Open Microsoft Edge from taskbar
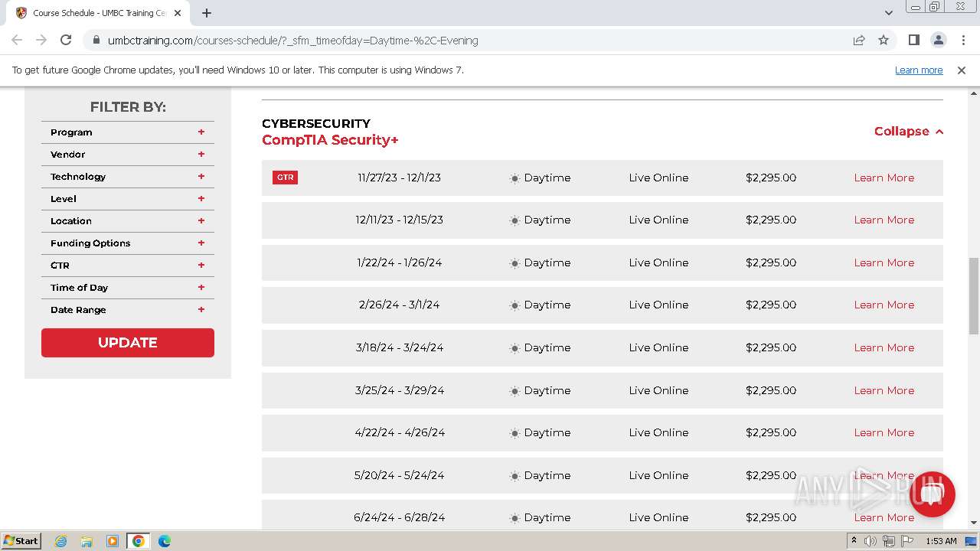This screenshot has height=551, width=980. pyautogui.click(x=164, y=541)
